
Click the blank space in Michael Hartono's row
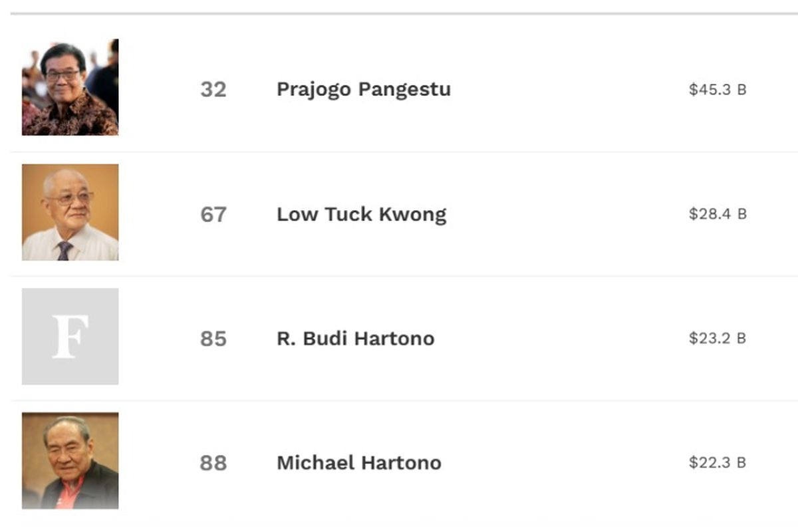click(565, 463)
